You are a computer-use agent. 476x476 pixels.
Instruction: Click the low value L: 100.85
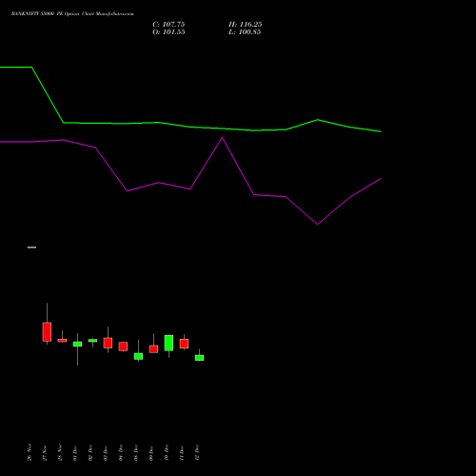[x=245, y=32]
